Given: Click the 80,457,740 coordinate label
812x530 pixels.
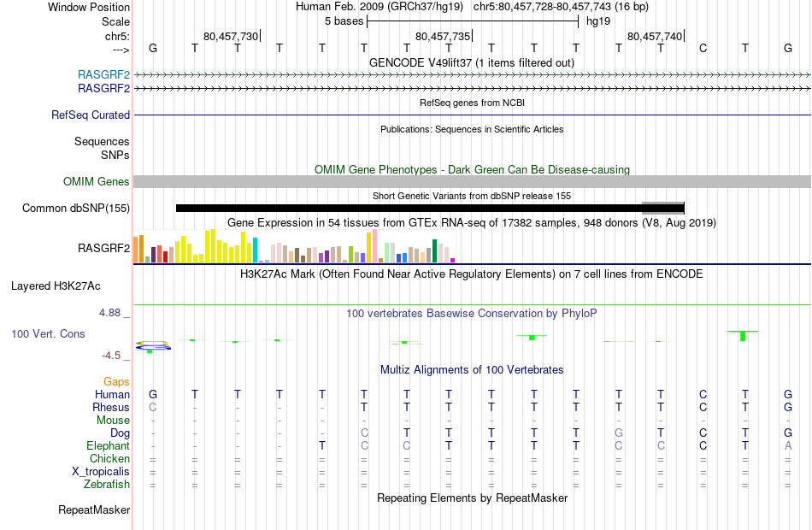Looking at the screenshot, I should point(655,36).
